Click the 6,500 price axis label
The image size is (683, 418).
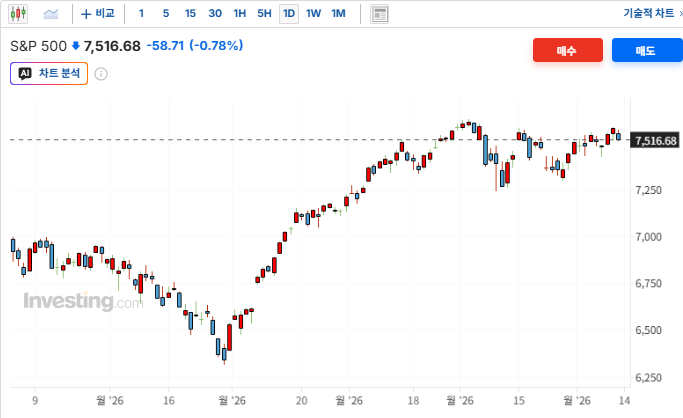pyautogui.click(x=648, y=330)
